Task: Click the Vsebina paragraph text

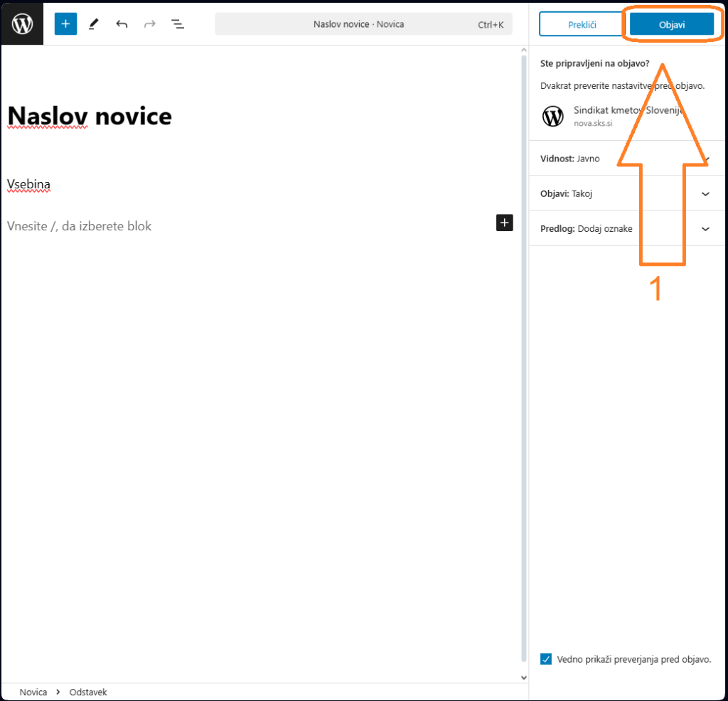Action: [28, 185]
